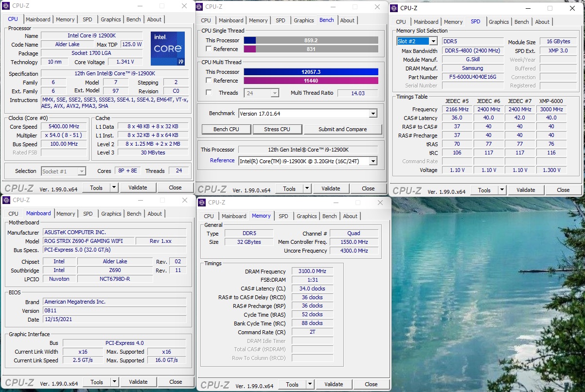The image size is (585, 392).
Task: Switch to Graphics tab in Bench window
Action: 304,20
